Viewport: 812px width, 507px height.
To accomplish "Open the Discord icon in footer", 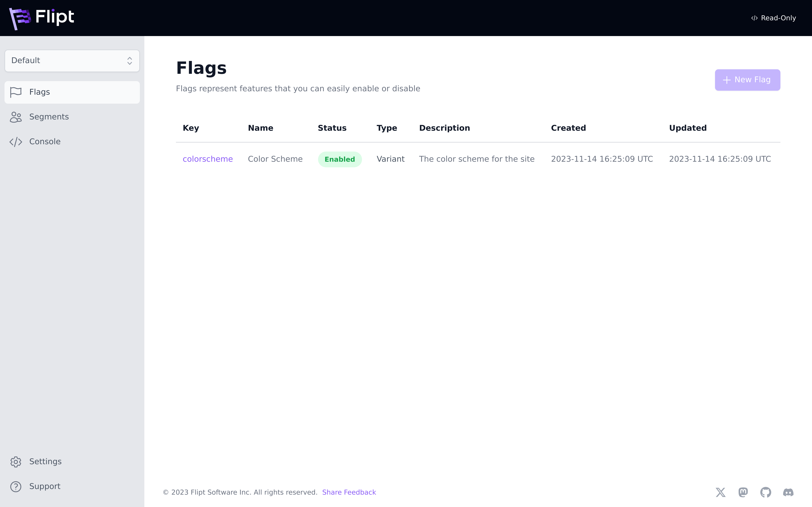I will point(788,492).
